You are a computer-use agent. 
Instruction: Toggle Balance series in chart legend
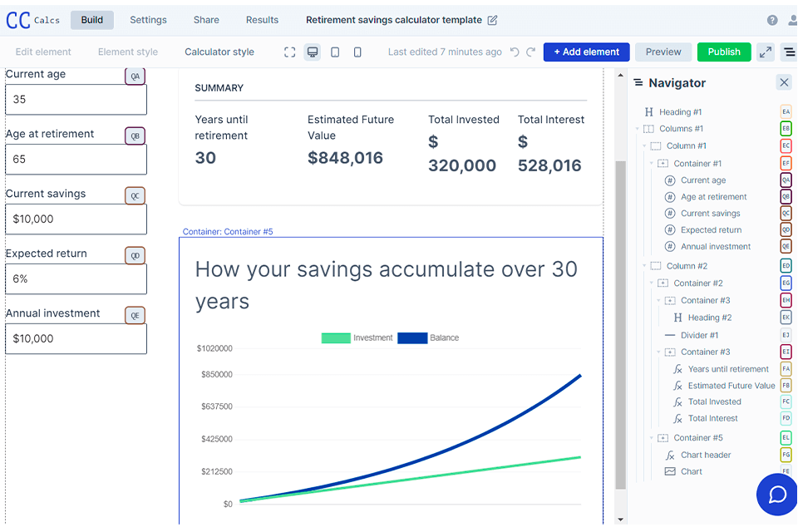(428, 338)
